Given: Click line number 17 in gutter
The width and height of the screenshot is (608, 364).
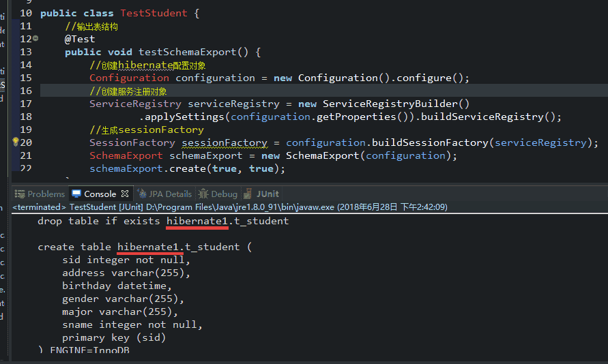Looking at the screenshot, I should [26, 104].
